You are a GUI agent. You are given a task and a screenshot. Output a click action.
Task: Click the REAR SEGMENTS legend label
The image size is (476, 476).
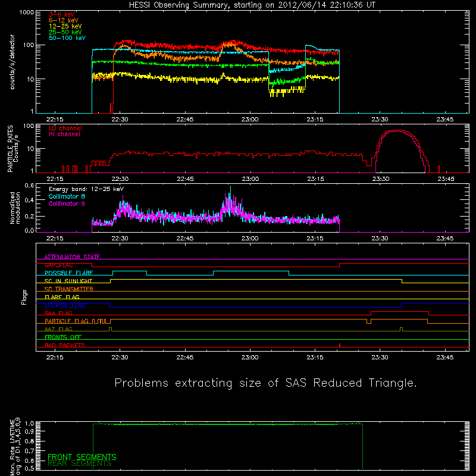[x=79, y=464]
